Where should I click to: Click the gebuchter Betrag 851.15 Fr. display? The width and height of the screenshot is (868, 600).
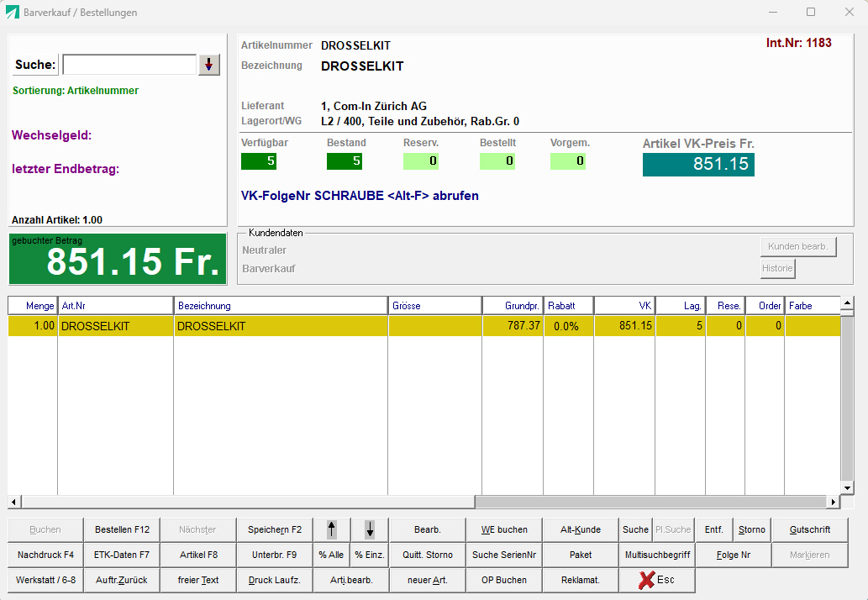tap(118, 259)
